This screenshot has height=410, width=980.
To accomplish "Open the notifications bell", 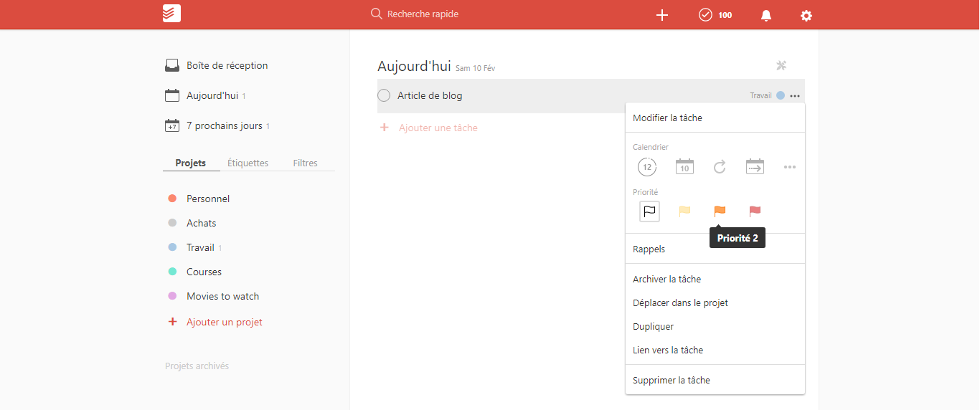I will pos(766,15).
